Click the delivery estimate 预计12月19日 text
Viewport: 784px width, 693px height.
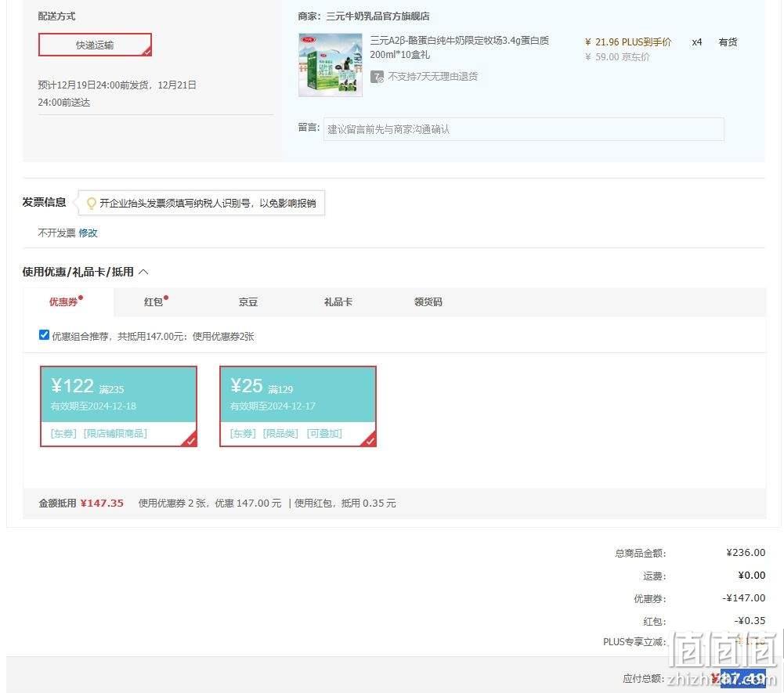point(117,93)
